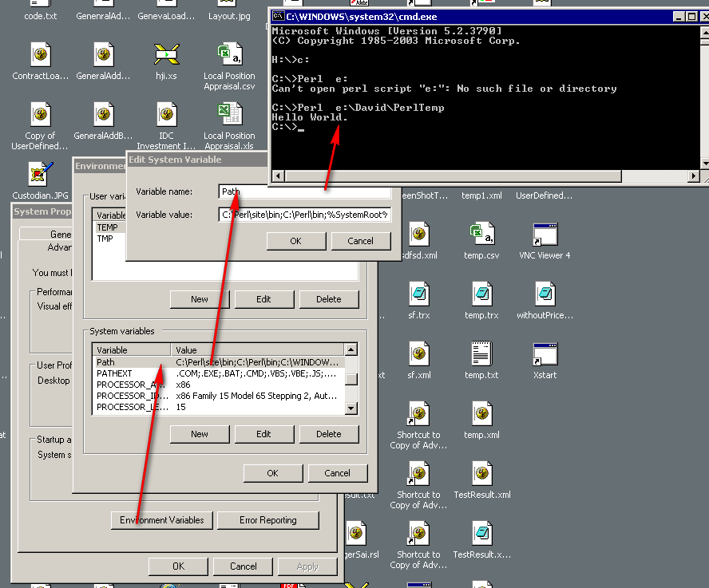Click cmd window horizontal scroll left arrow

tap(279, 176)
